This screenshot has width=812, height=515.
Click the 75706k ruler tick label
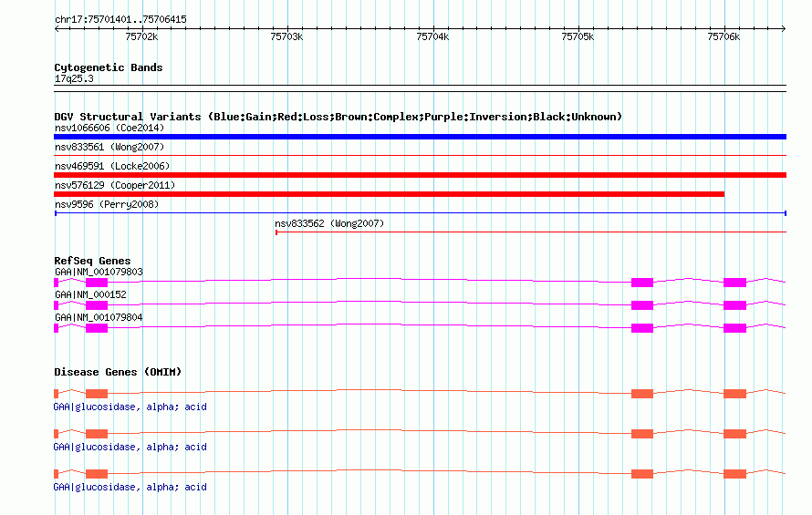724,36
